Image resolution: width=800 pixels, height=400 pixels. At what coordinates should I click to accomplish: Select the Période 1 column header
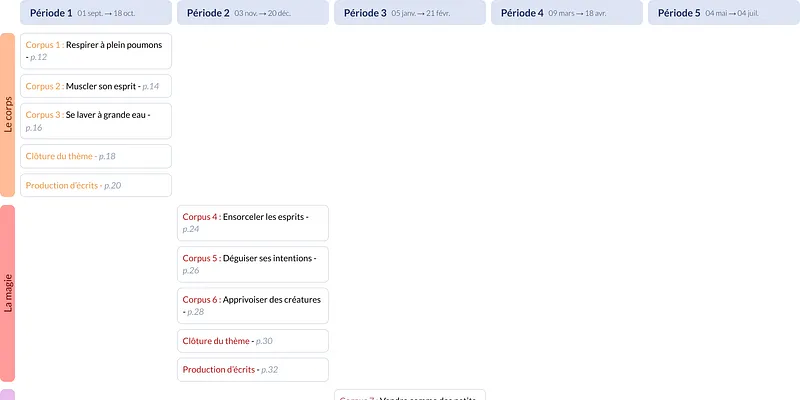[x=96, y=12]
